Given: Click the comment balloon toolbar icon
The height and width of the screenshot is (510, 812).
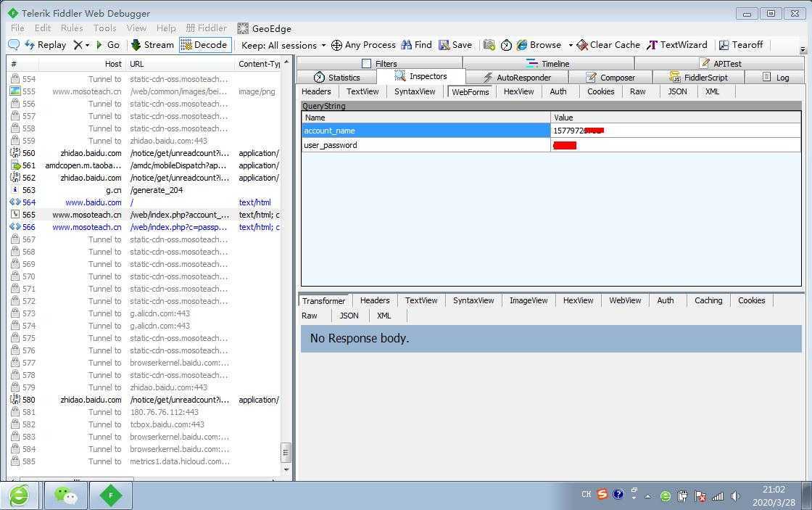Looking at the screenshot, I should click(14, 45).
